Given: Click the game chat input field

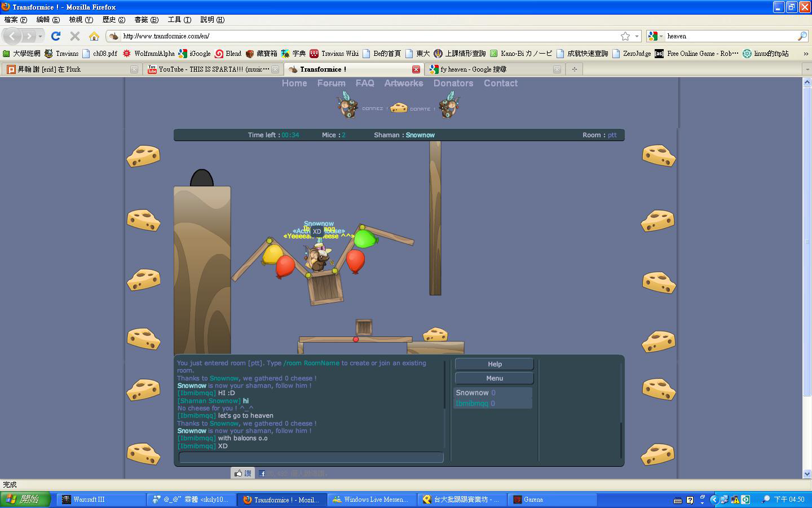Looking at the screenshot, I should (311, 457).
